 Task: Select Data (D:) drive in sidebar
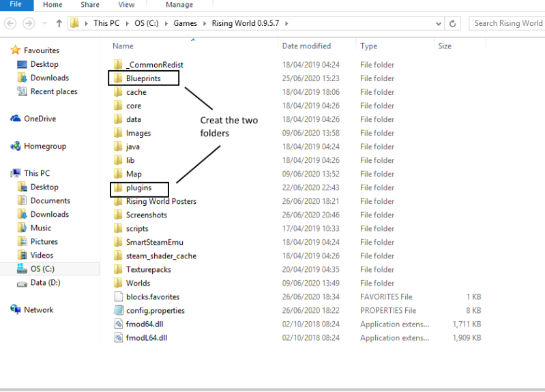(44, 282)
